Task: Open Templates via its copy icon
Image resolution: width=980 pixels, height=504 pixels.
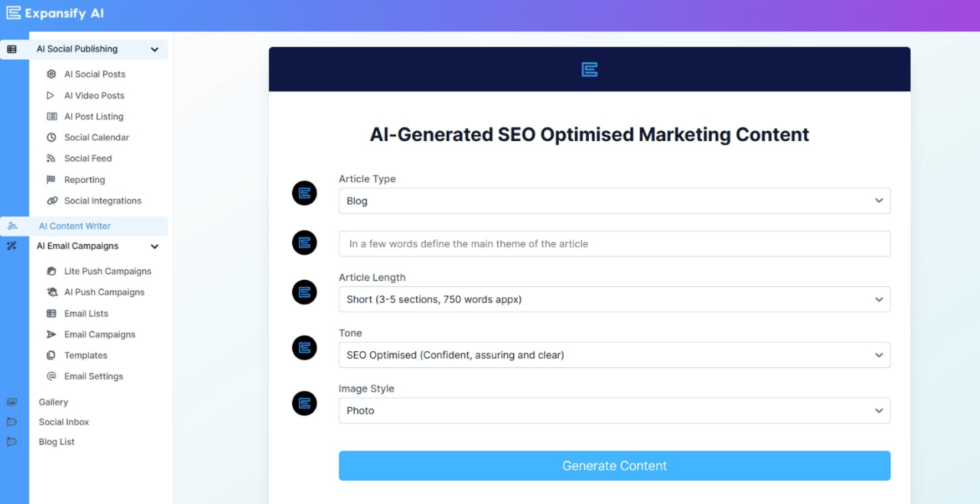Action: (52, 355)
